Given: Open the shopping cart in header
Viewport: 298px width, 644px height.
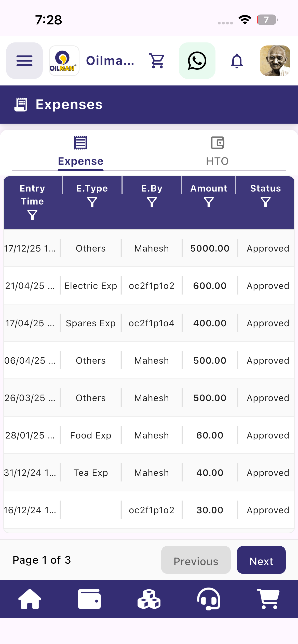Looking at the screenshot, I should (157, 61).
